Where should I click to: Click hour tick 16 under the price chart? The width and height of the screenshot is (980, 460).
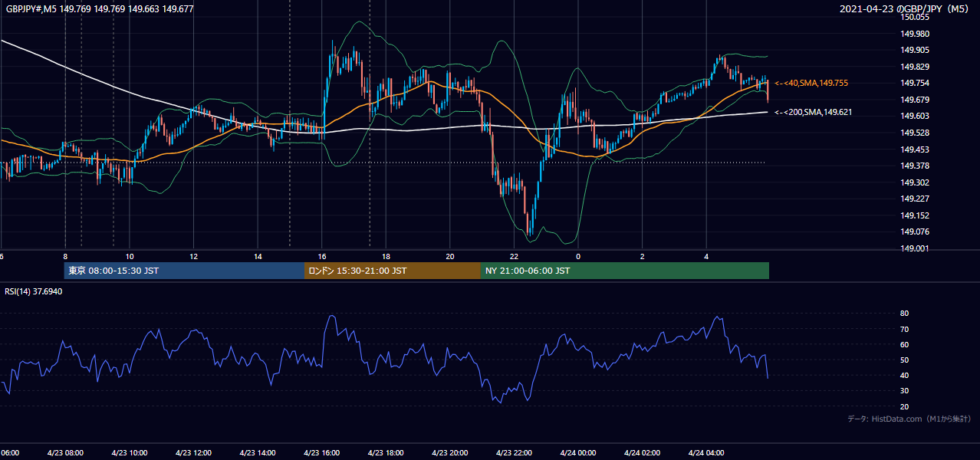[322, 257]
